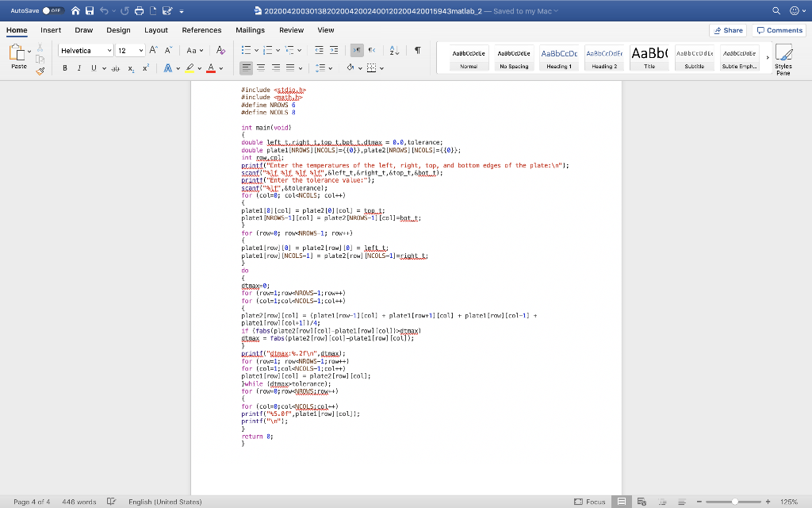Open the Layout tab

pyautogui.click(x=156, y=30)
